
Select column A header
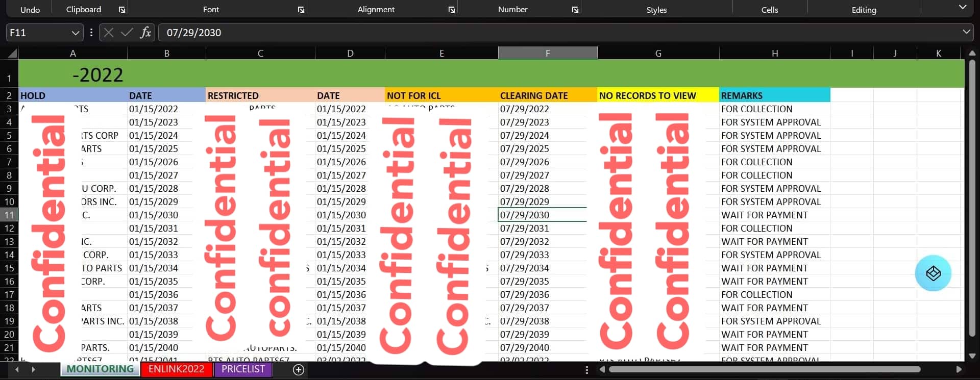pos(73,53)
